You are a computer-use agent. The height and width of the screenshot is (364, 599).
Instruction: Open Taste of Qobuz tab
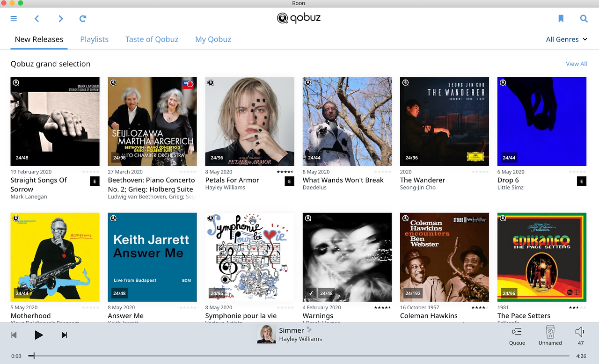pyautogui.click(x=152, y=39)
